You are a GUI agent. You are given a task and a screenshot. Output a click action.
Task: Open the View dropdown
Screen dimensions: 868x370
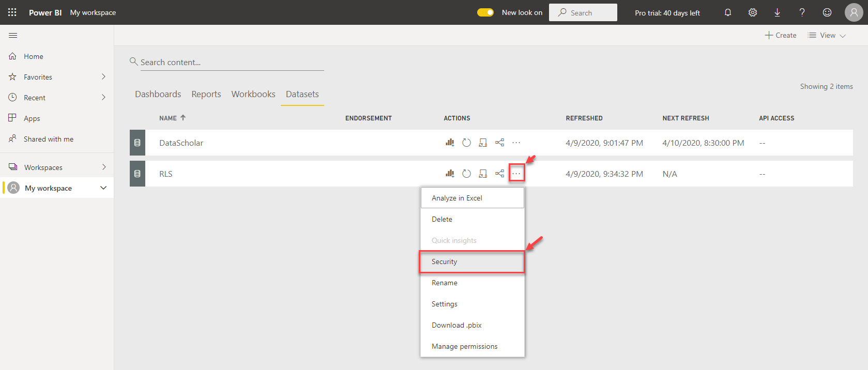tap(827, 35)
